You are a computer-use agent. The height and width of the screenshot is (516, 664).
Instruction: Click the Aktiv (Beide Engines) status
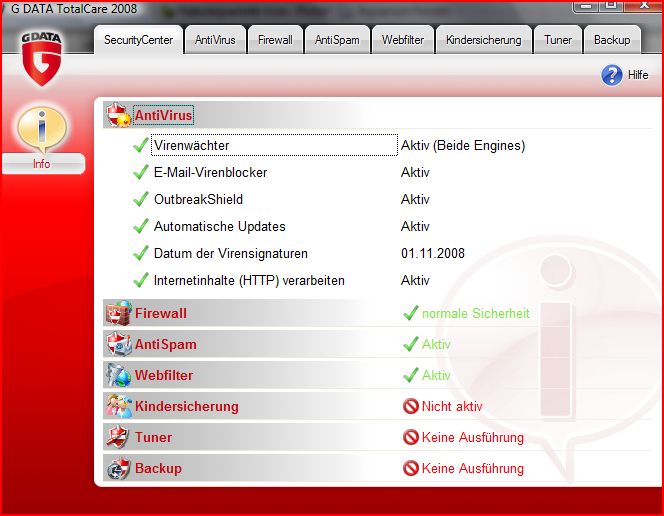click(463, 145)
